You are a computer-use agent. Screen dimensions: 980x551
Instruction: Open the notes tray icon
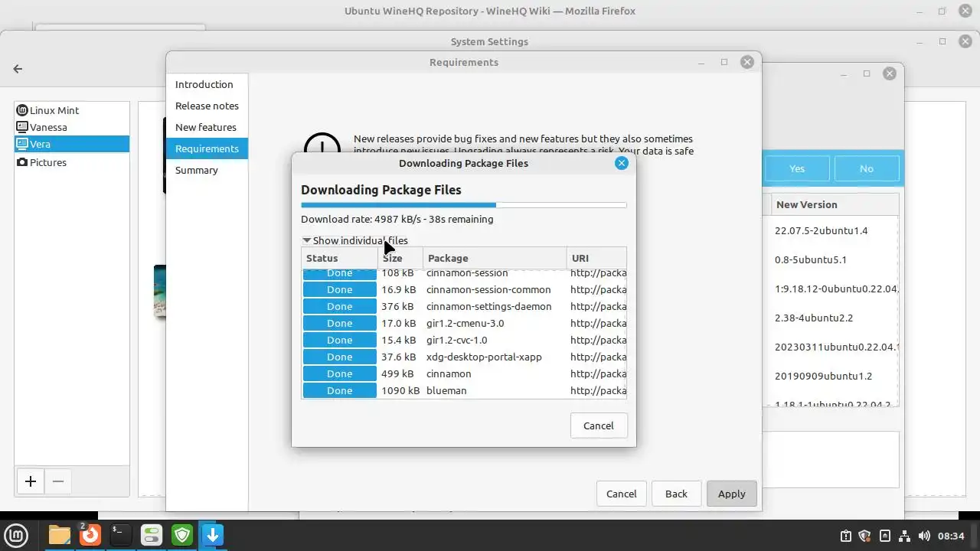tap(885, 536)
